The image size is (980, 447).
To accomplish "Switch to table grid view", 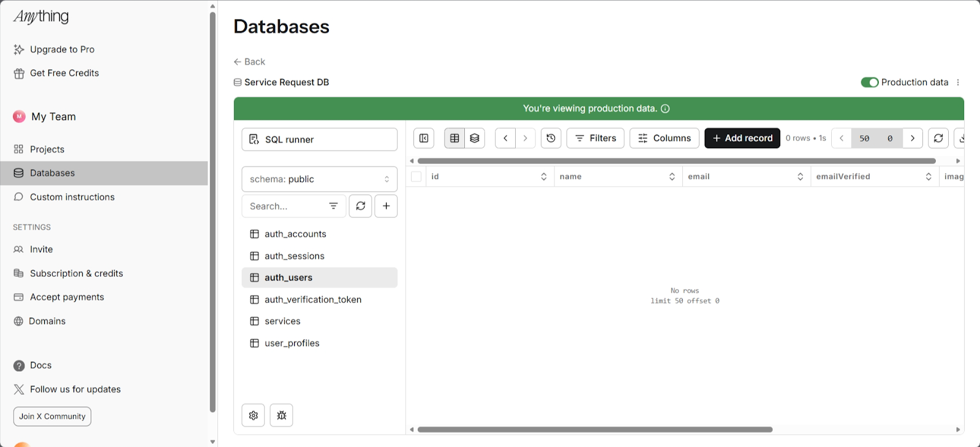I will tap(454, 138).
